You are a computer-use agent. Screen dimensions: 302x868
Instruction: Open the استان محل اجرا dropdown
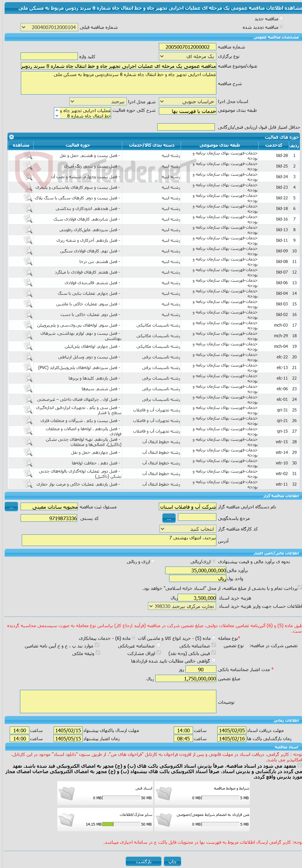(x=187, y=101)
